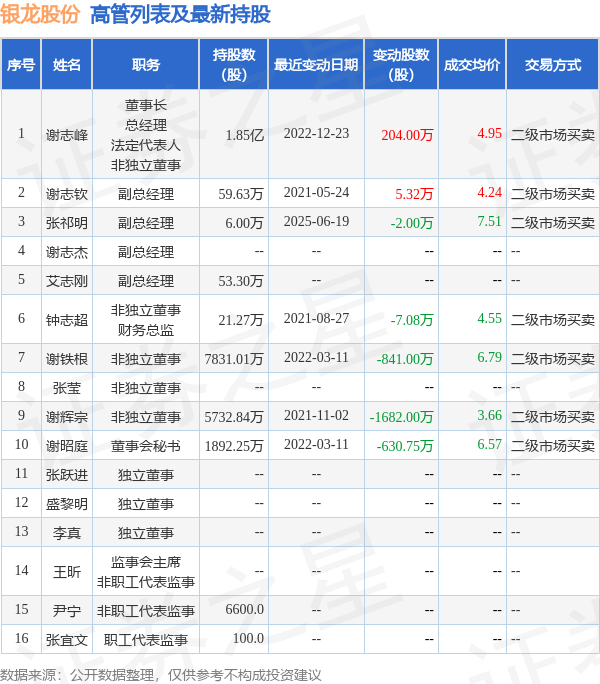The height and width of the screenshot is (684, 600).
Task: Click the 董事会秘书 position cell
Action: pos(146,446)
